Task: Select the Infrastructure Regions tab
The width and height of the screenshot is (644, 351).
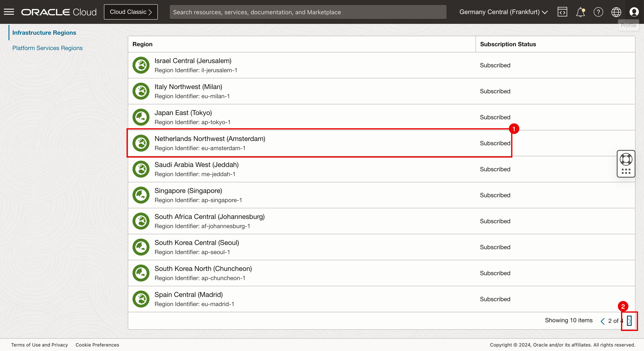Action: coord(44,33)
